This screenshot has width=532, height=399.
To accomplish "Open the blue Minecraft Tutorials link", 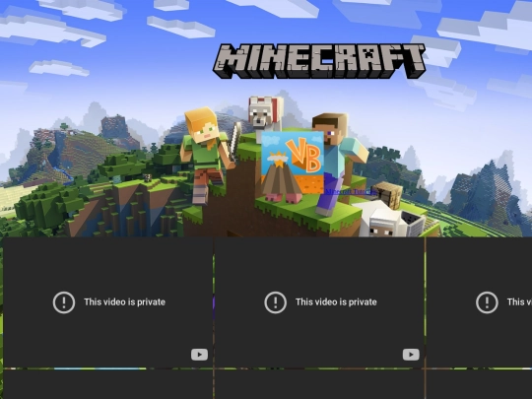I will pyautogui.click(x=351, y=192).
